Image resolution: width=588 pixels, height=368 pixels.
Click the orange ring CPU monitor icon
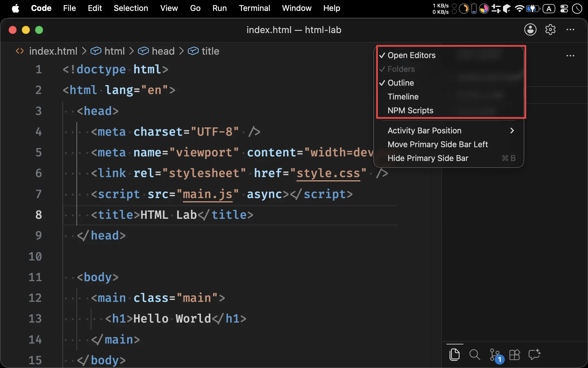(x=464, y=9)
